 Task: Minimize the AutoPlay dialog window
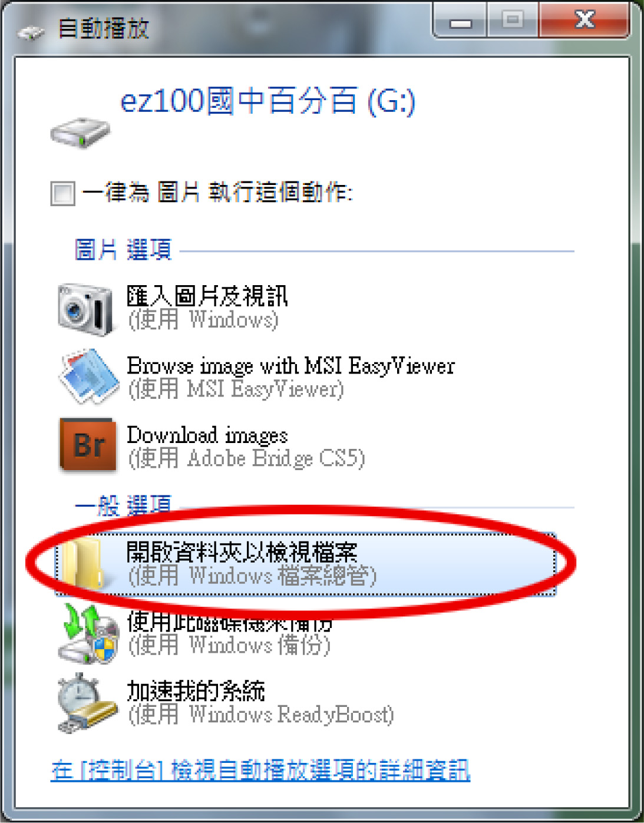[460, 21]
